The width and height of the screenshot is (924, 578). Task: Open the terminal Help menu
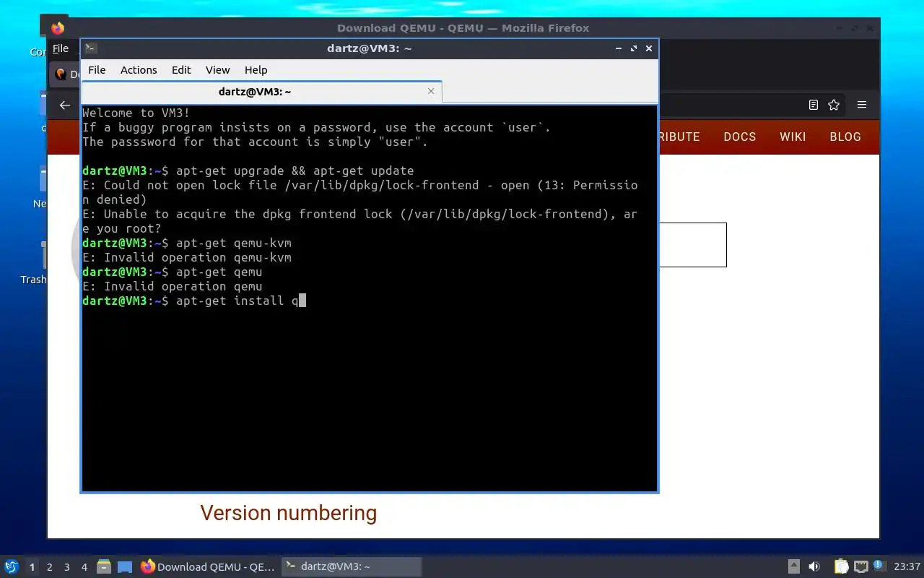[x=256, y=70]
